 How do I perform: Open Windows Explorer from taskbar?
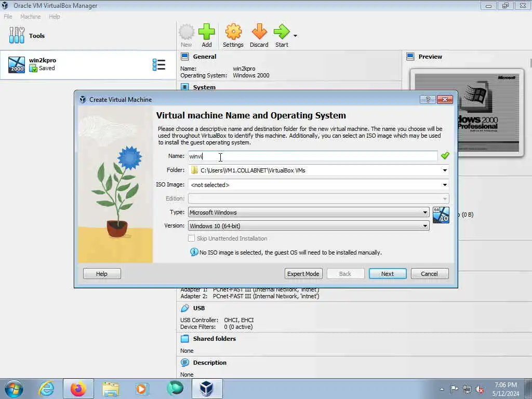[x=111, y=389]
